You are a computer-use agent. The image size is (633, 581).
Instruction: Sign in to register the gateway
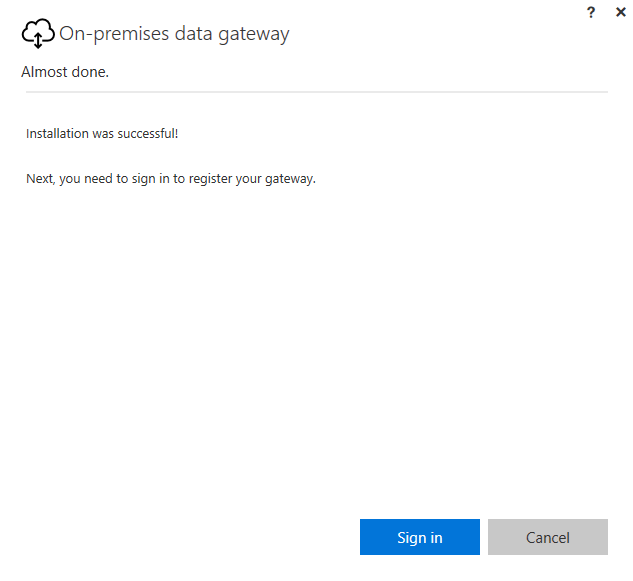click(x=419, y=537)
